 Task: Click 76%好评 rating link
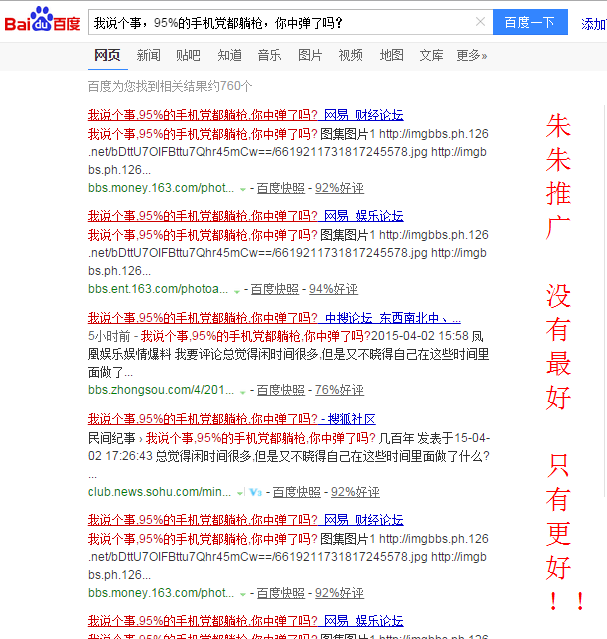pos(339,390)
